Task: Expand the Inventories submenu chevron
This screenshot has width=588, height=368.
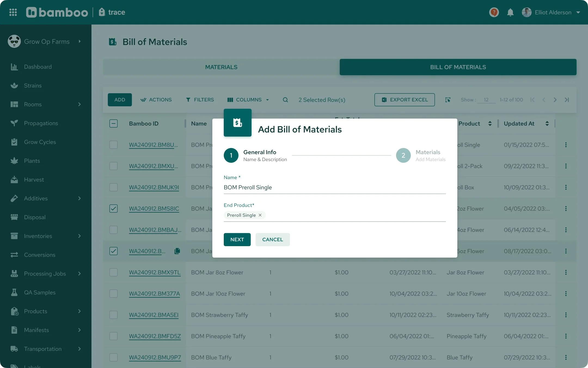Action: (x=79, y=236)
